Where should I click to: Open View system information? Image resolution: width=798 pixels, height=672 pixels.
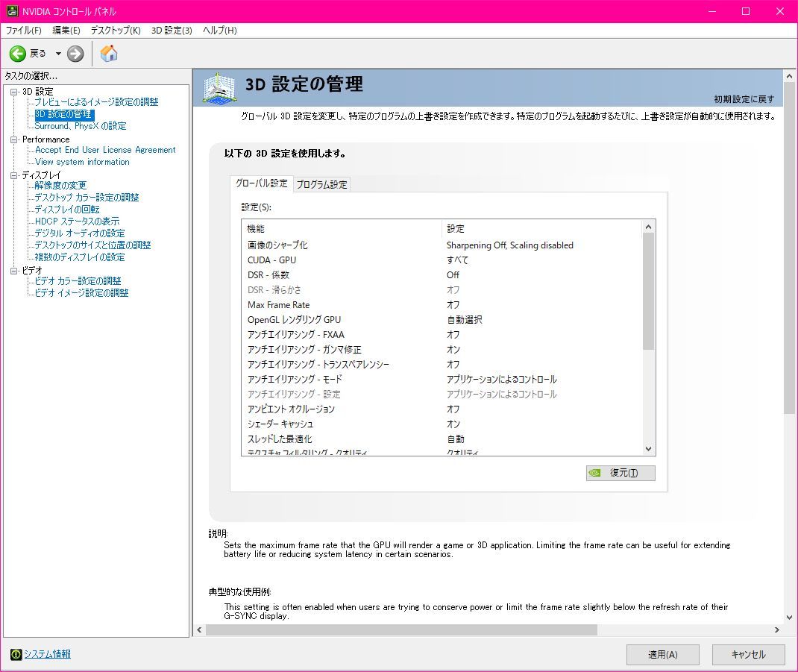pos(82,162)
